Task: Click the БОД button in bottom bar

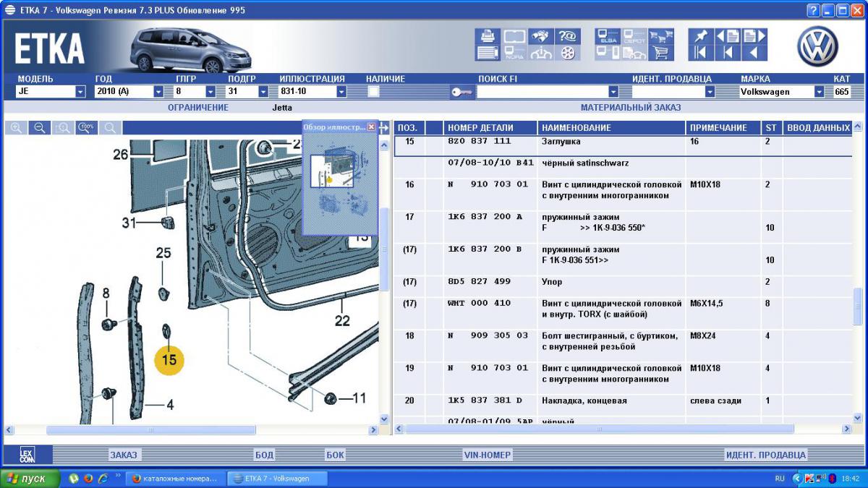Action: click(x=264, y=455)
